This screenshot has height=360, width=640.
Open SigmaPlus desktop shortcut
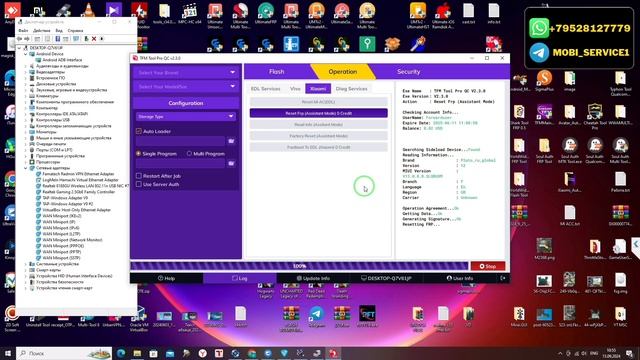[544, 80]
